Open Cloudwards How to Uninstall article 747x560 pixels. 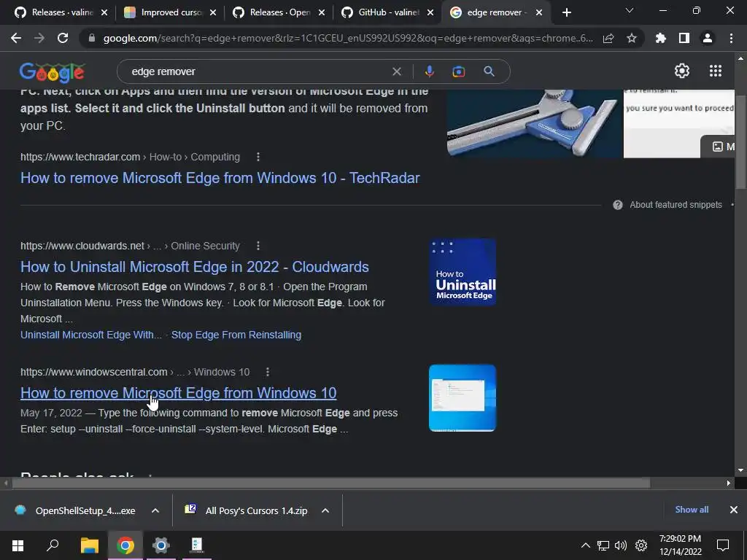(194, 267)
